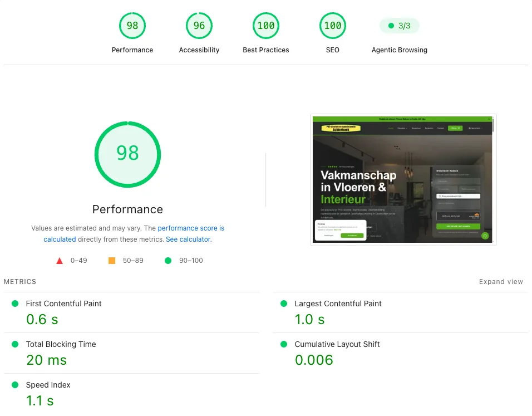The width and height of the screenshot is (532, 416).
Task: Toggle Expand view for metrics
Action: tap(501, 282)
